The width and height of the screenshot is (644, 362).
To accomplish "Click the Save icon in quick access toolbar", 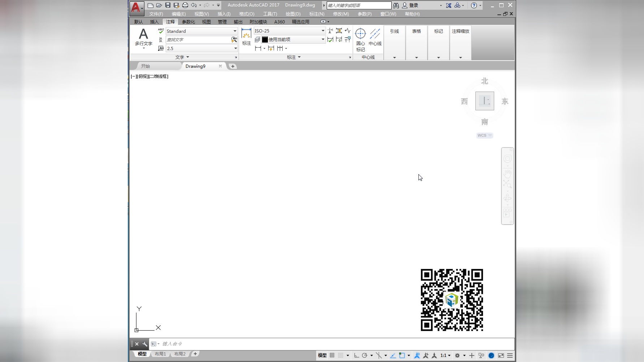I will pyautogui.click(x=168, y=5).
